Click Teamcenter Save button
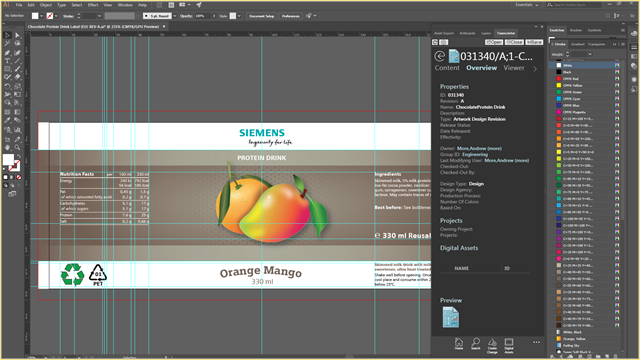The image size is (640, 360). (x=534, y=42)
